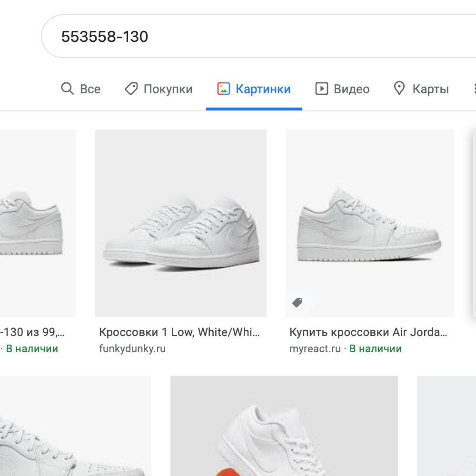Open the funkydunky.ru white sneakers pair thumbnail

[x=181, y=223]
